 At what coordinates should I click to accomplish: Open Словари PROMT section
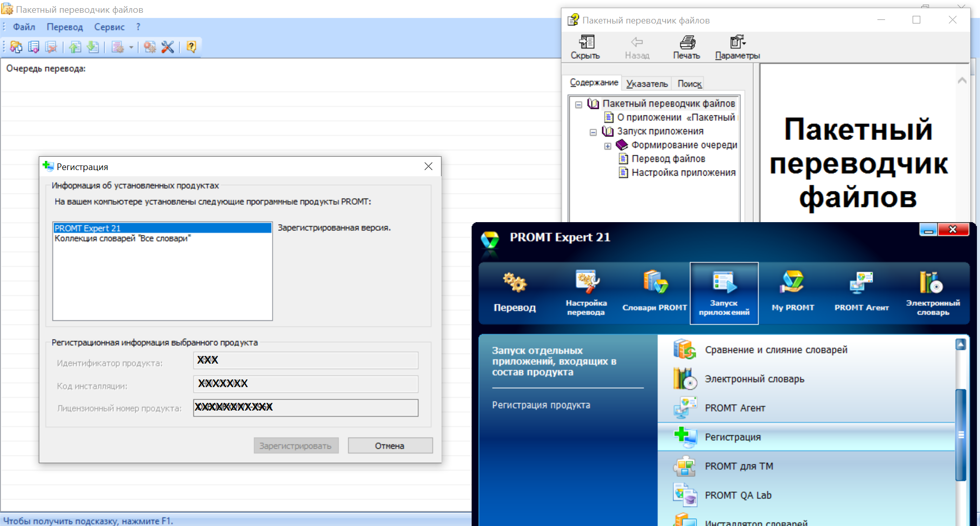(x=655, y=293)
